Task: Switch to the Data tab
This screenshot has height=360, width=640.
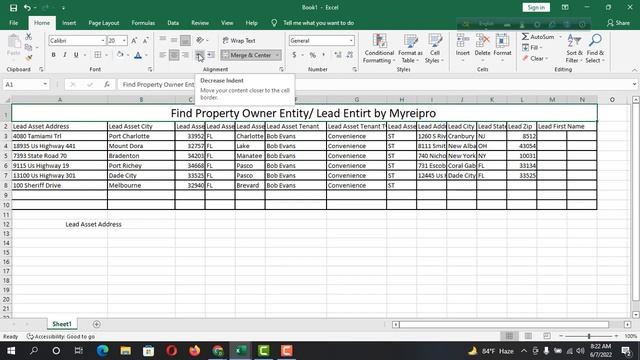Action: [173, 23]
